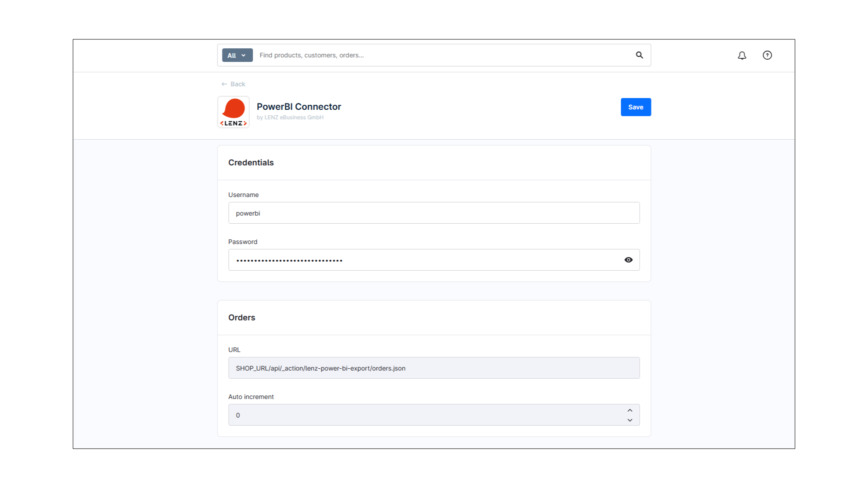The image size is (868, 488).
Task: Focus the Username input field
Action: pyautogui.click(x=434, y=213)
